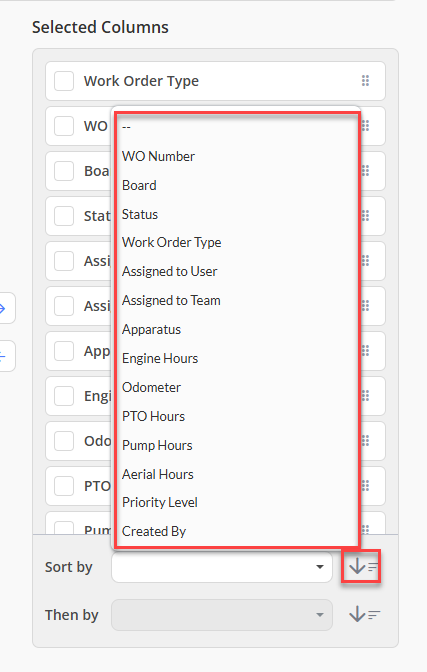Open the disabled Then by dropdown
The image size is (427, 672).
222,615
